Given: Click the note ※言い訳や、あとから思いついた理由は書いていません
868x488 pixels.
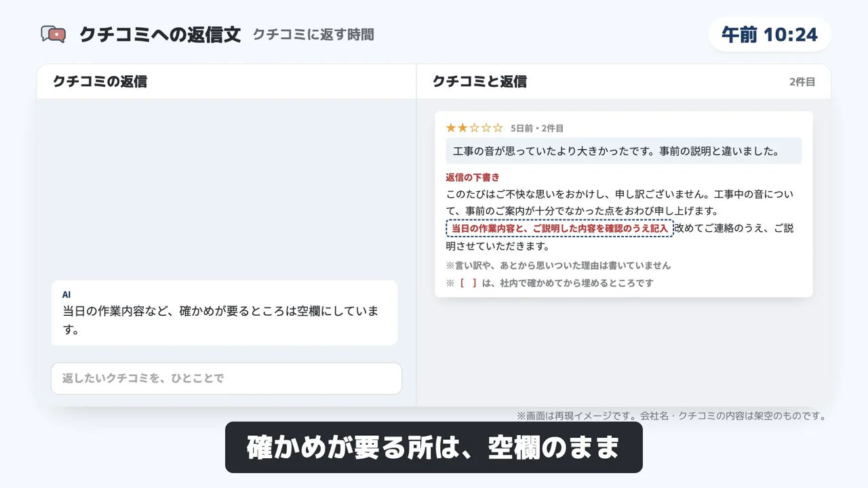Looking at the screenshot, I should (x=558, y=265).
